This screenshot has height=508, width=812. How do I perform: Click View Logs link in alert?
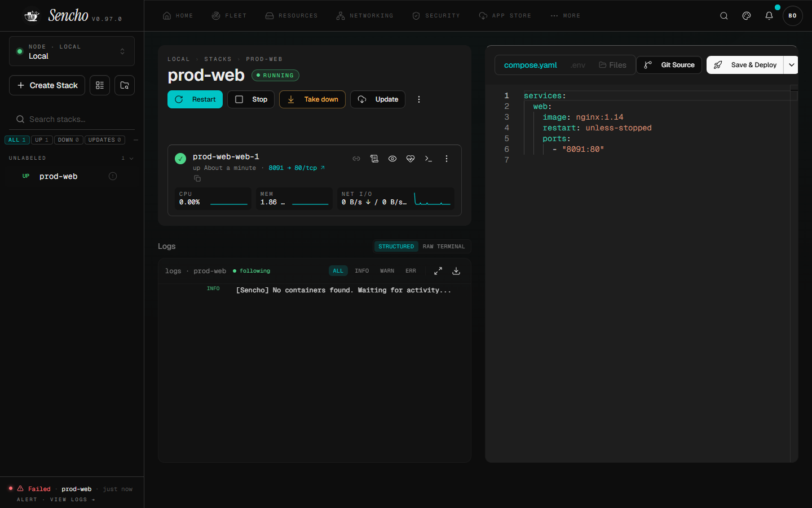(x=72, y=500)
